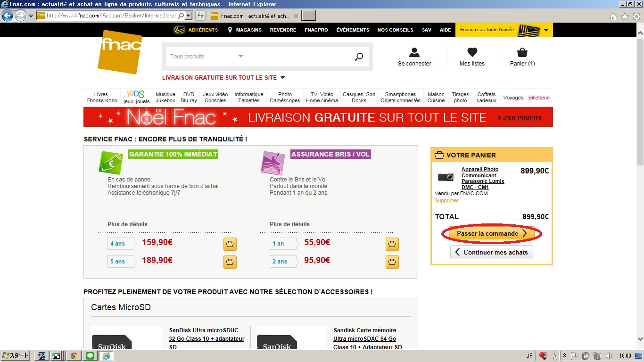The width and height of the screenshot is (644, 362).
Task: Click the Windows Start button
Action: pyautogui.click(x=15, y=356)
